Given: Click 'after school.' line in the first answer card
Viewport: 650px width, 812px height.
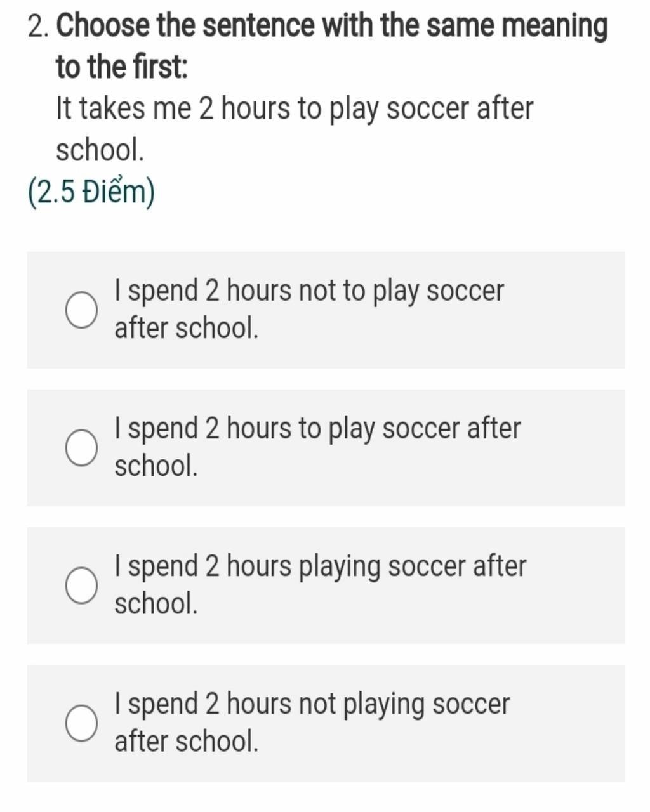Looking at the screenshot, I should click(x=187, y=329).
